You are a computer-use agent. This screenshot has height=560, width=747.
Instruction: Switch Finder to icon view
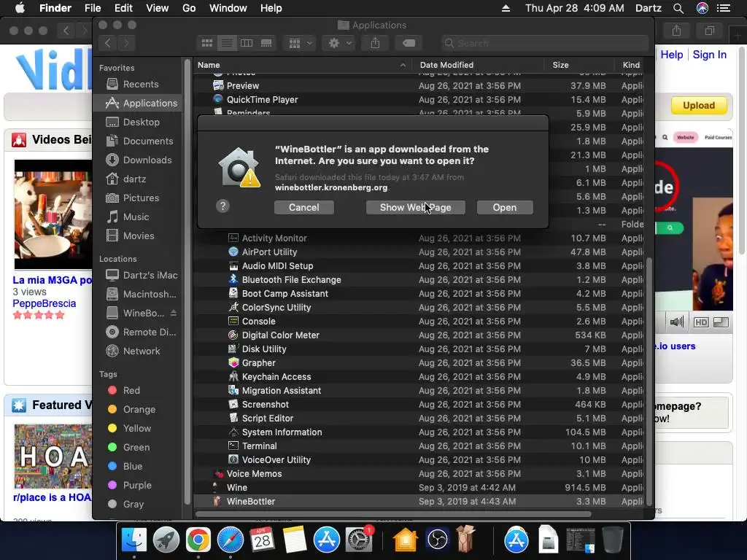click(206, 43)
